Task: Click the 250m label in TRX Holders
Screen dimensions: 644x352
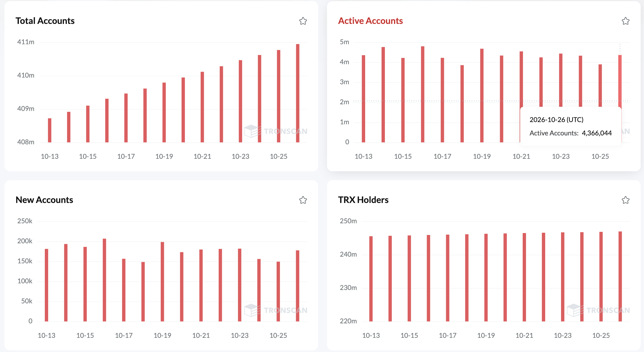Action: (x=348, y=221)
